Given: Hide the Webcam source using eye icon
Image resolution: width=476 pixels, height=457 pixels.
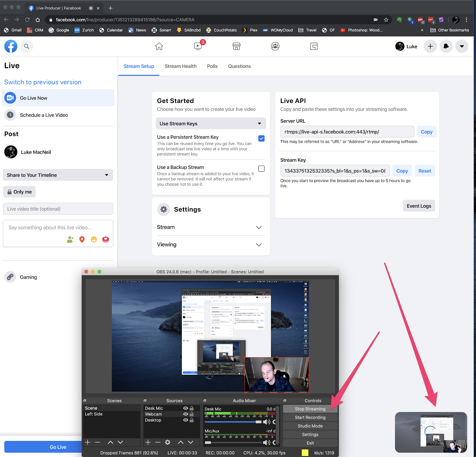Looking at the screenshot, I should pos(186,414).
